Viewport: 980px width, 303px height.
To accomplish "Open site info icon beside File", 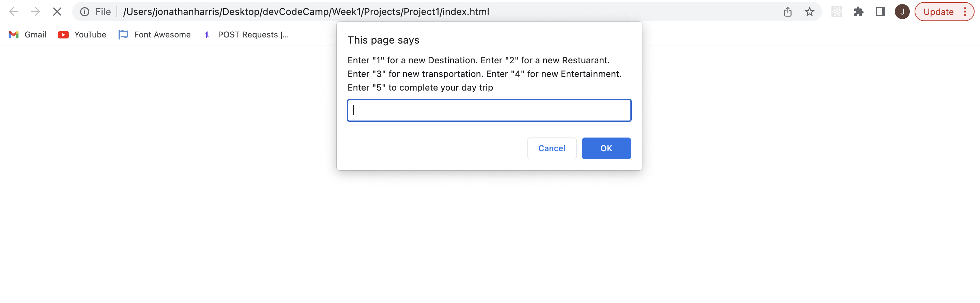I will click(85, 12).
